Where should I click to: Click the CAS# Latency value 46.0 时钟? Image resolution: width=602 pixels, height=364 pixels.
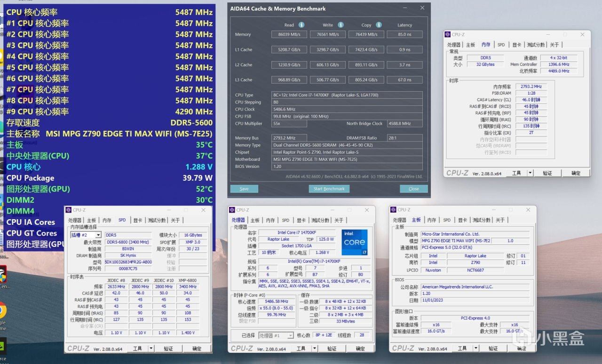531,100
